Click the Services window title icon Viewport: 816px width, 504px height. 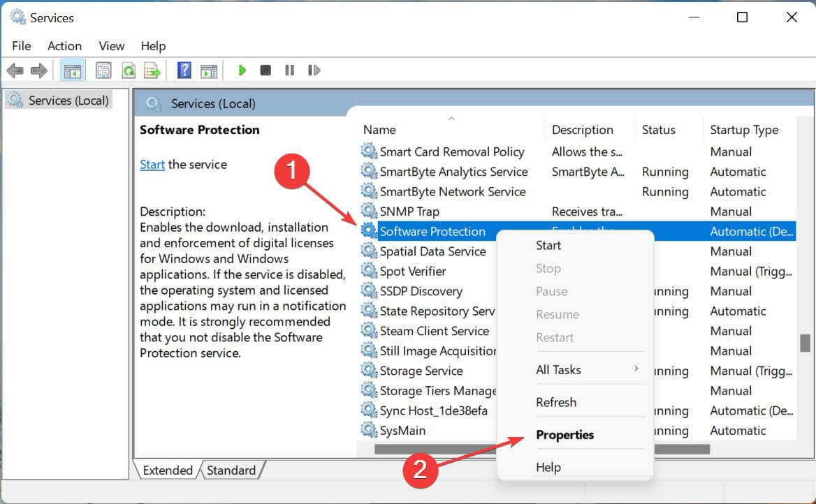tap(17, 17)
